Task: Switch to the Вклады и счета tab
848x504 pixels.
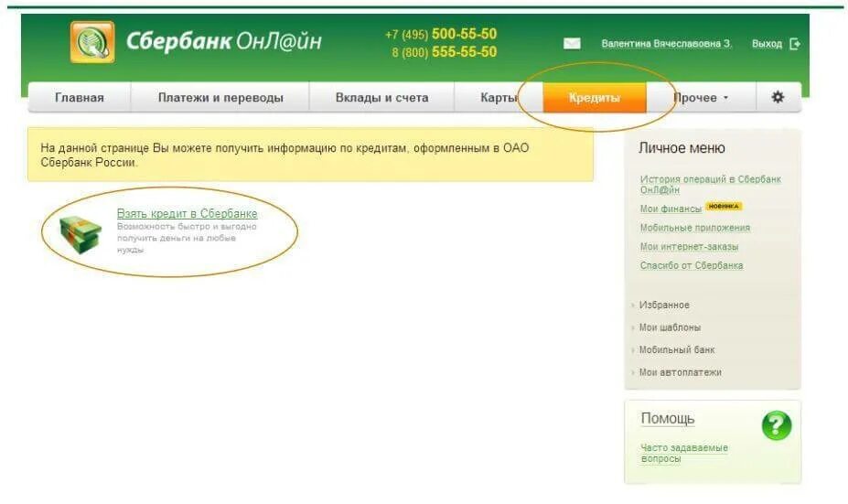Action: (x=381, y=98)
